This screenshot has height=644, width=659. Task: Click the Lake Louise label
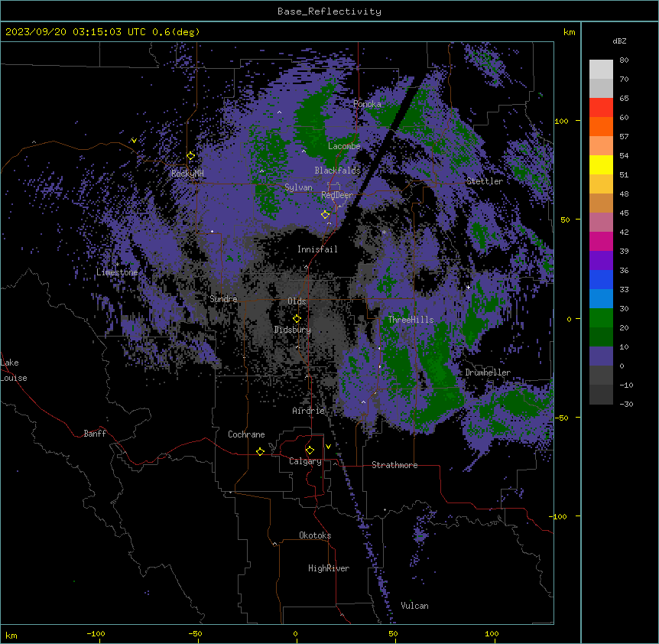14,370
